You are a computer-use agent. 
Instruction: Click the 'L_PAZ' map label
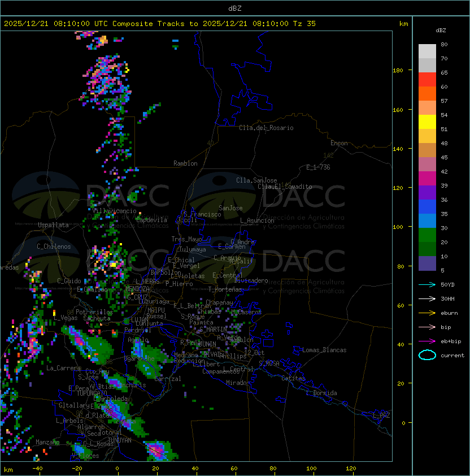381,416
